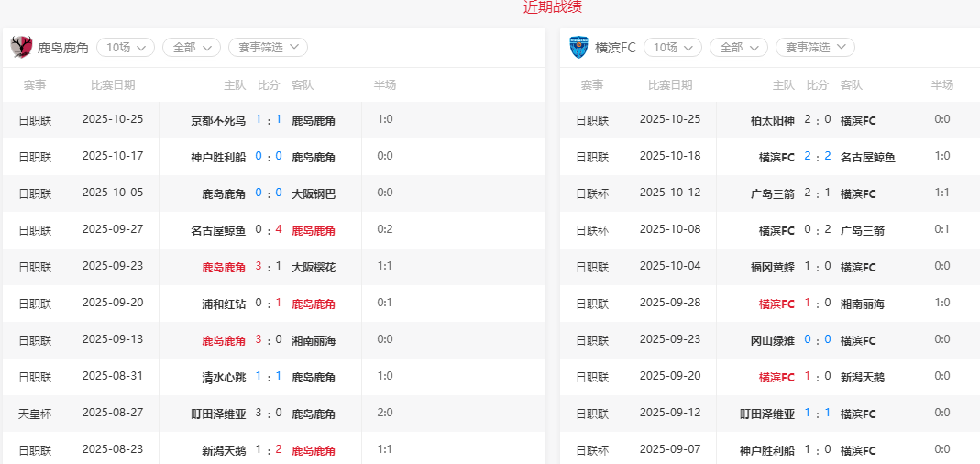
Task: Click the 大阪樱花 team name
Action: point(314,267)
